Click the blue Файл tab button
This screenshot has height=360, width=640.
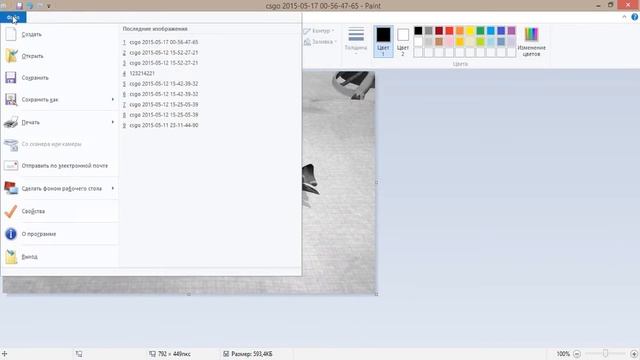click(13, 17)
